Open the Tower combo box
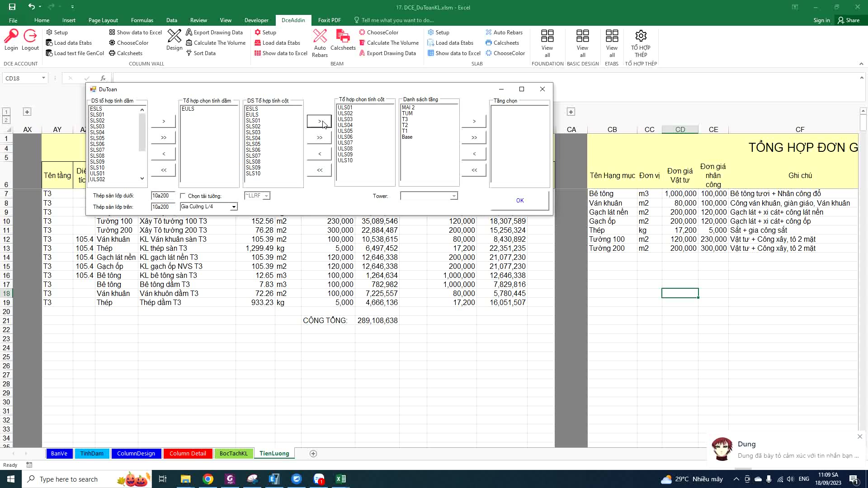Screen dimensions: 868x488 [429, 196]
